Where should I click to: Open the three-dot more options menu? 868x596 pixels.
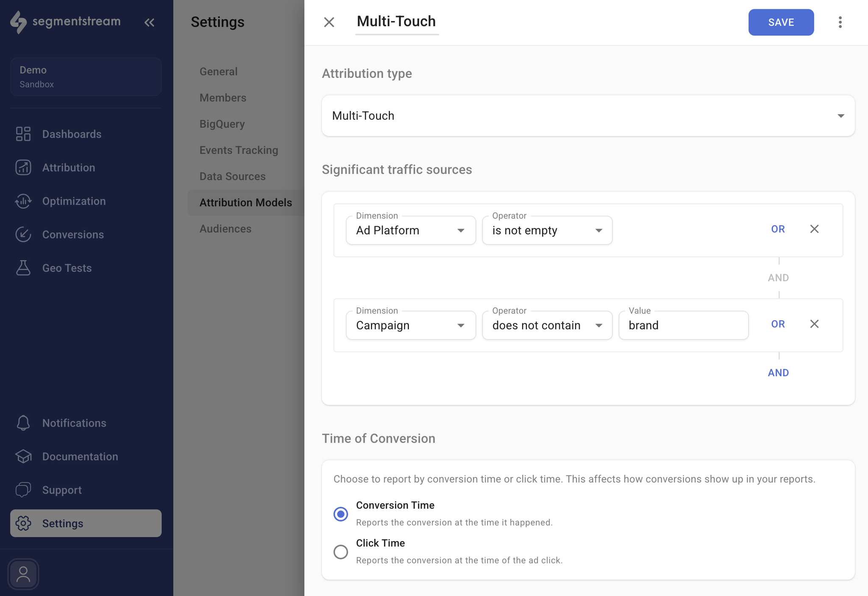[840, 22]
